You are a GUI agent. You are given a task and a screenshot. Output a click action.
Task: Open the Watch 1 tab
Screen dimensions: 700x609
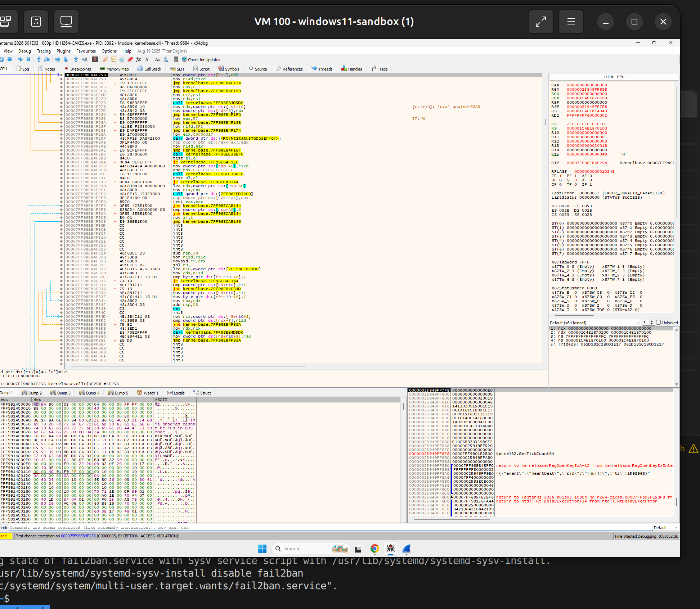click(x=148, y=393)
